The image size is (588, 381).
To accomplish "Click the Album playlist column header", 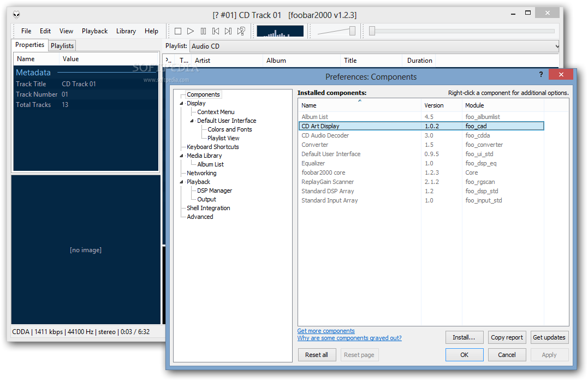I will pos(301,61).
